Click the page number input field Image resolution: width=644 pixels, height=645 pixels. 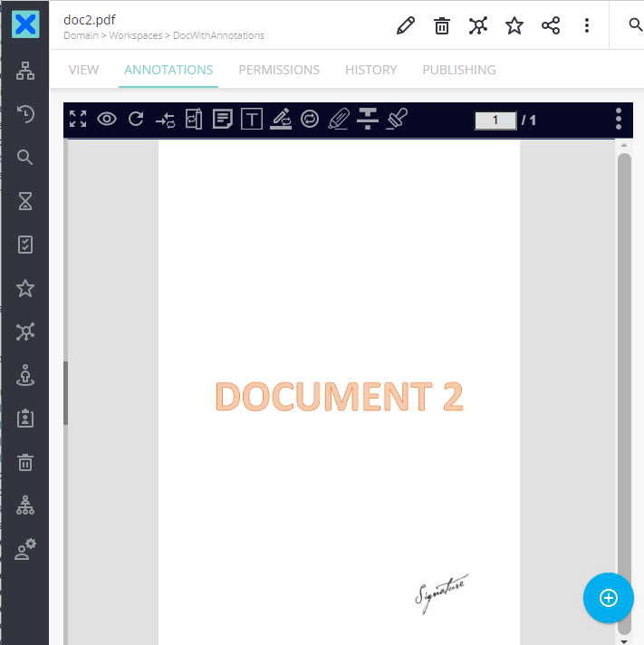(x=495, y=120)
